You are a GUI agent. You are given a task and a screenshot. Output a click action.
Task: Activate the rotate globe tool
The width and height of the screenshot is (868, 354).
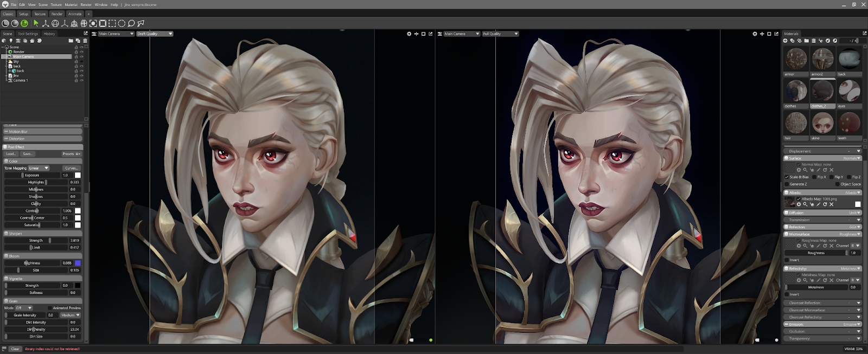(55, 23)
